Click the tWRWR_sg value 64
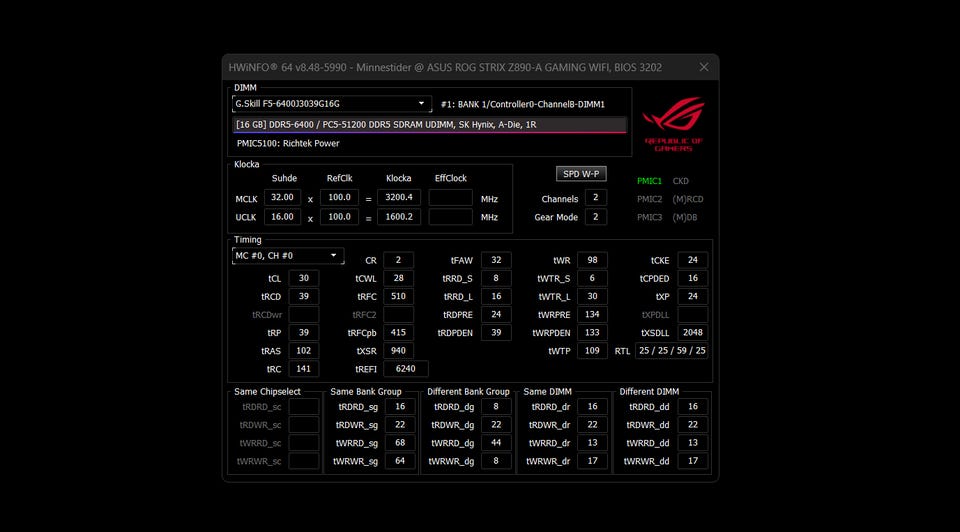This screenshot has width=960, height=532. (x=400, y=461)
